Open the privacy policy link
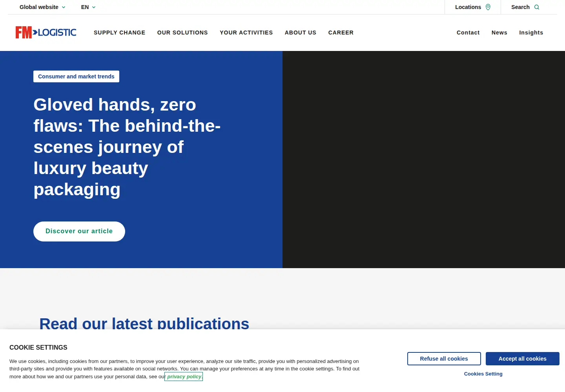Screen dimensions: 565x392 tap(184, 377)
